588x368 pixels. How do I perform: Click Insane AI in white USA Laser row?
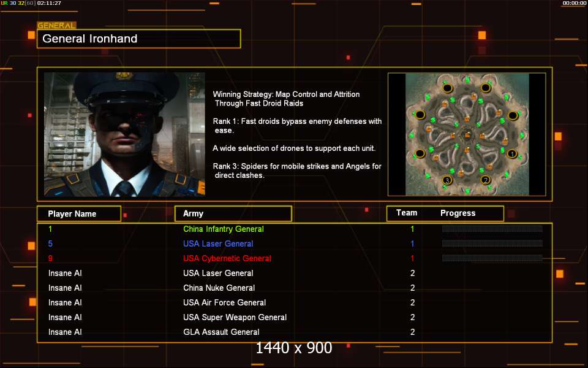point(65,273)
